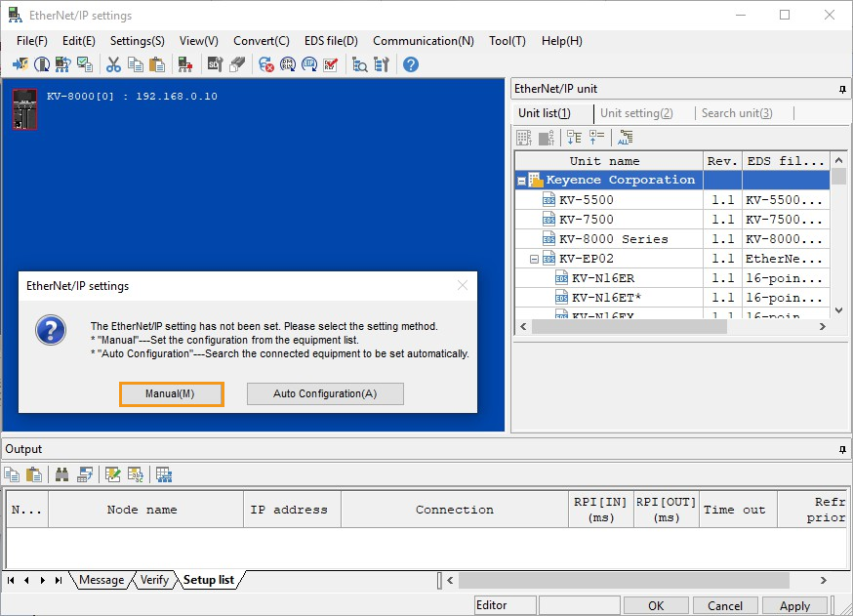Collapse the Keyence Corporation tree node

(x=522, y=181)
